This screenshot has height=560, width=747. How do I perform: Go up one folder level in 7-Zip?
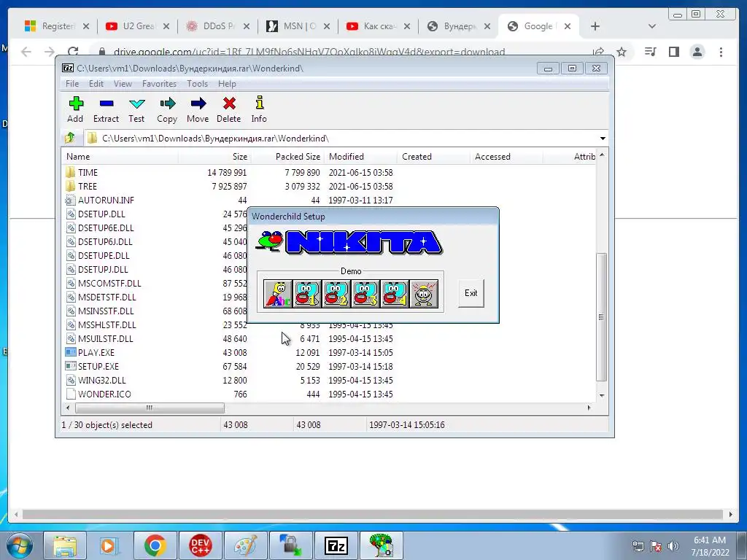[x=70, y=138]
